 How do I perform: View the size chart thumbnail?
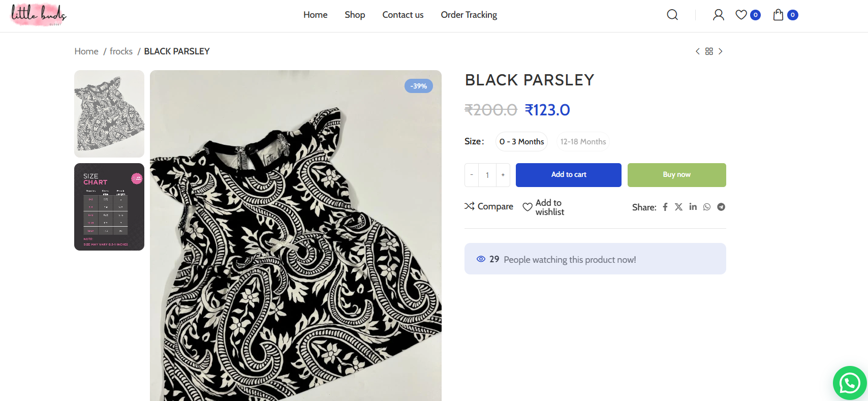(x=109, y=207)
